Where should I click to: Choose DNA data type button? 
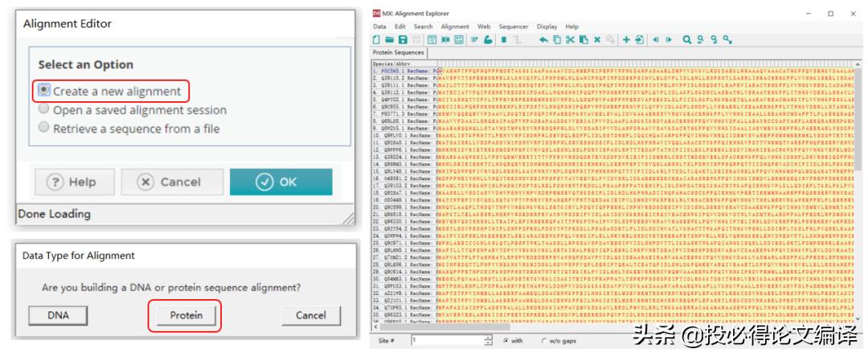(x=58, y=315)
